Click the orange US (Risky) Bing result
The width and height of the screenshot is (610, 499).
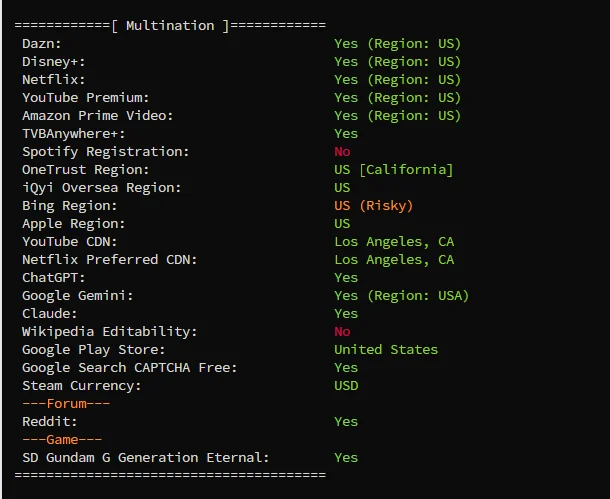pyautogui.click(x=373, y=205)
